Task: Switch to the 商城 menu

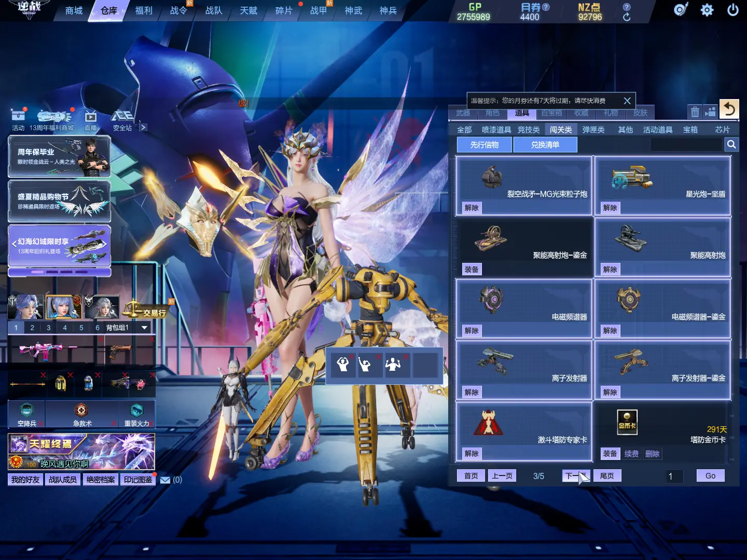Action: 74,10
